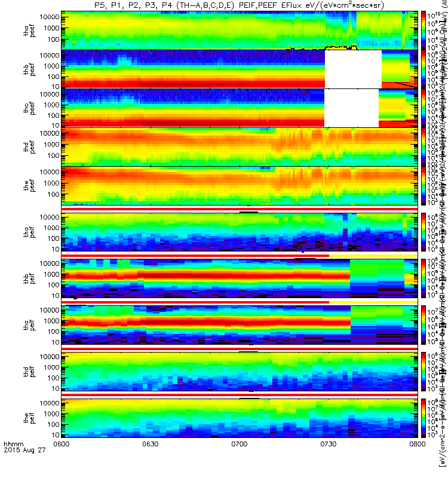This screenshot has height=478, width=448.
Task: Select the 'thb peef' panel axis label
Action: 29,70
